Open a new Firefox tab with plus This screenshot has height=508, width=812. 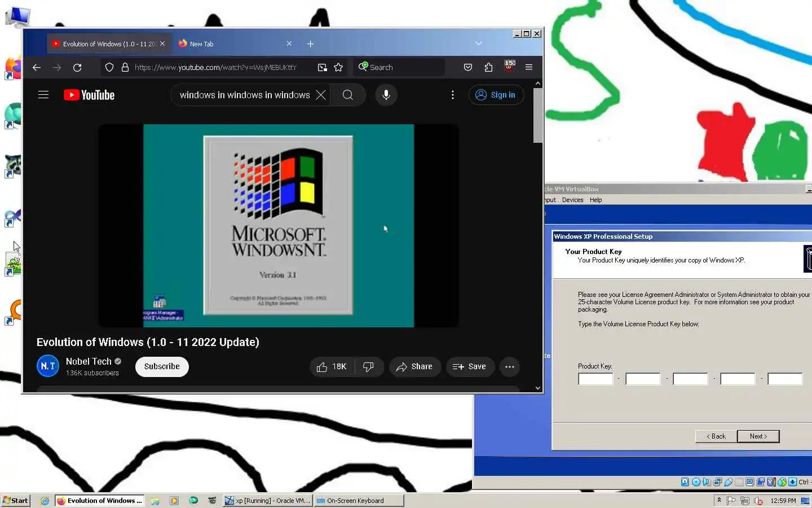(310, 43)
